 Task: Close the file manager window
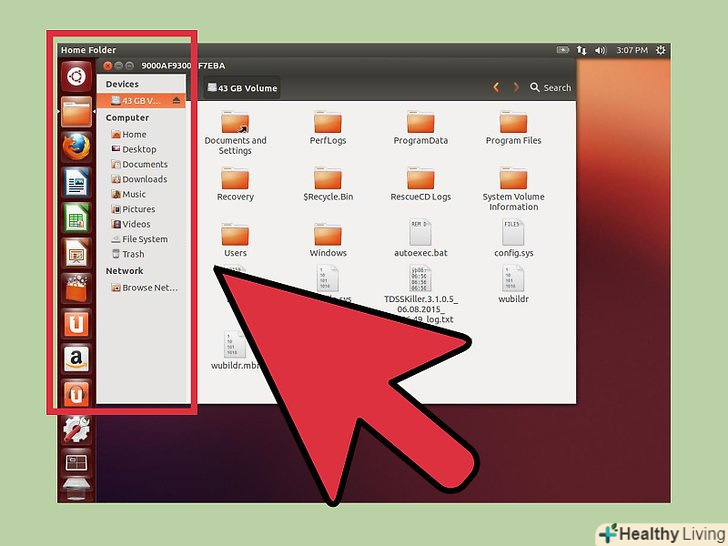(108, 66)
